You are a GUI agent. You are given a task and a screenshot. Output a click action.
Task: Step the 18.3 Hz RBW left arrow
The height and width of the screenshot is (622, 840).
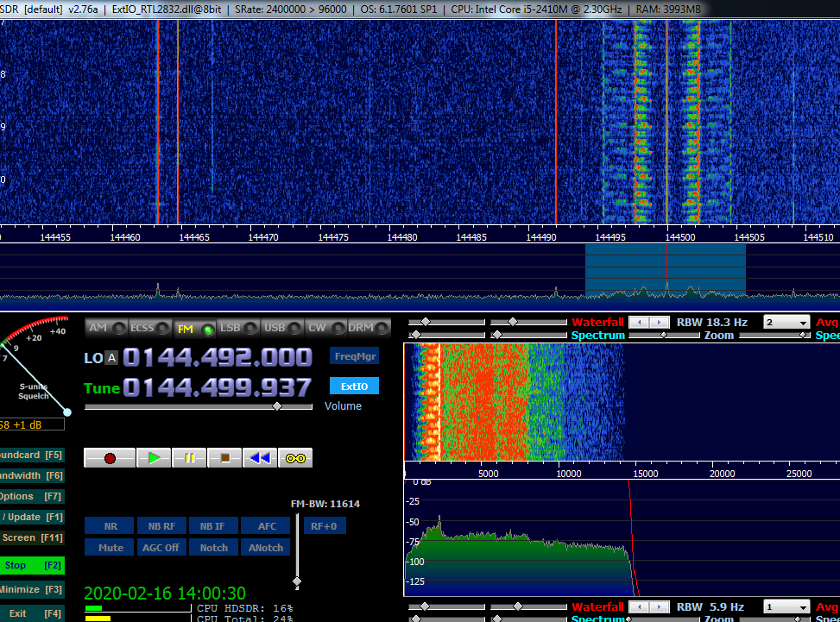tap(639, 323)
